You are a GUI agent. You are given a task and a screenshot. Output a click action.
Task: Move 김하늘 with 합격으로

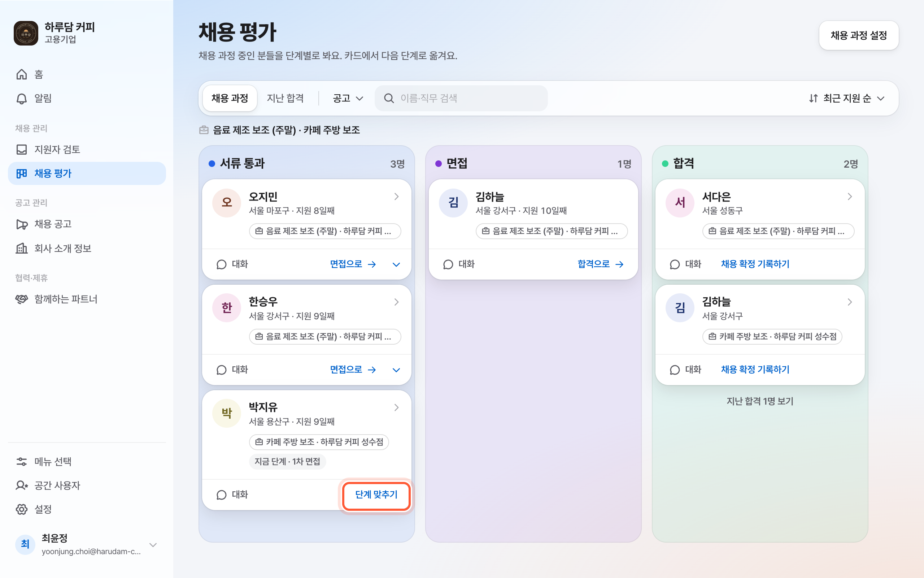coord(600,264)
